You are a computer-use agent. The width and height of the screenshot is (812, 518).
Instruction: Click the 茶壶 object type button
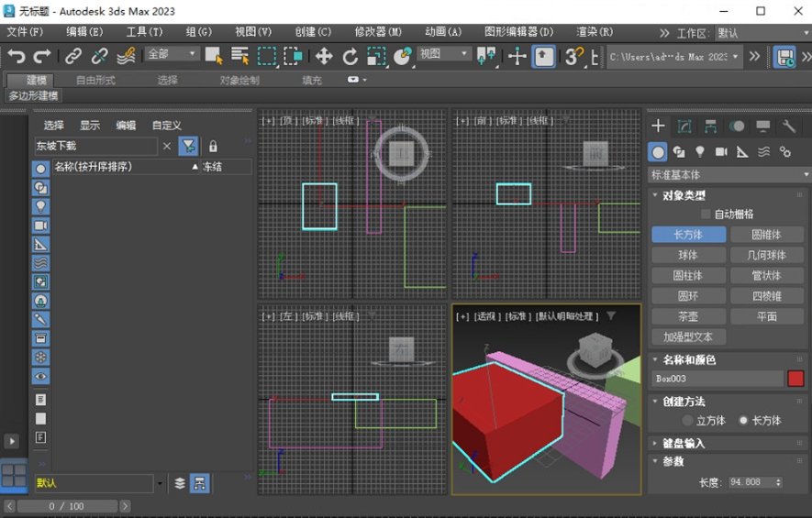click(688, 316)
